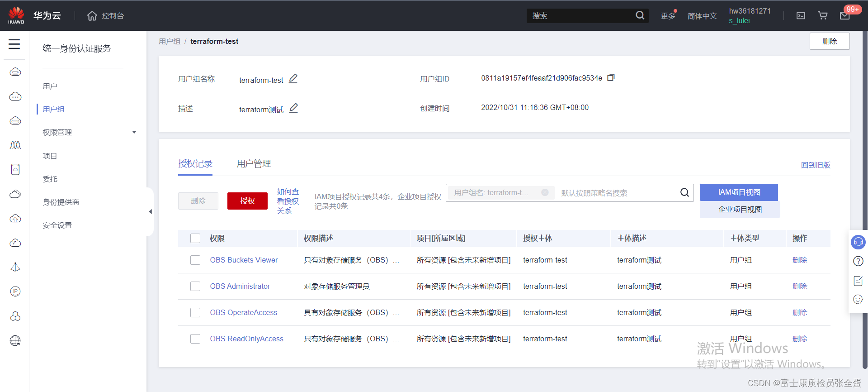
Task: Check the OBS Buckets Viewer row
Action: [195, 260]
